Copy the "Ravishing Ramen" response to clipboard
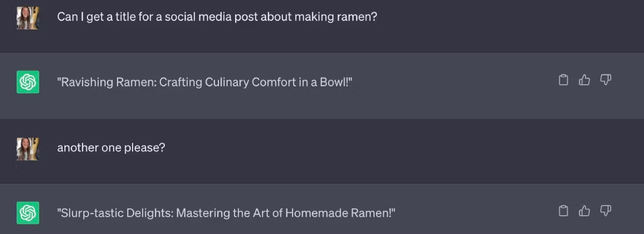The image size is (644, 234). (x=563, y=81)
